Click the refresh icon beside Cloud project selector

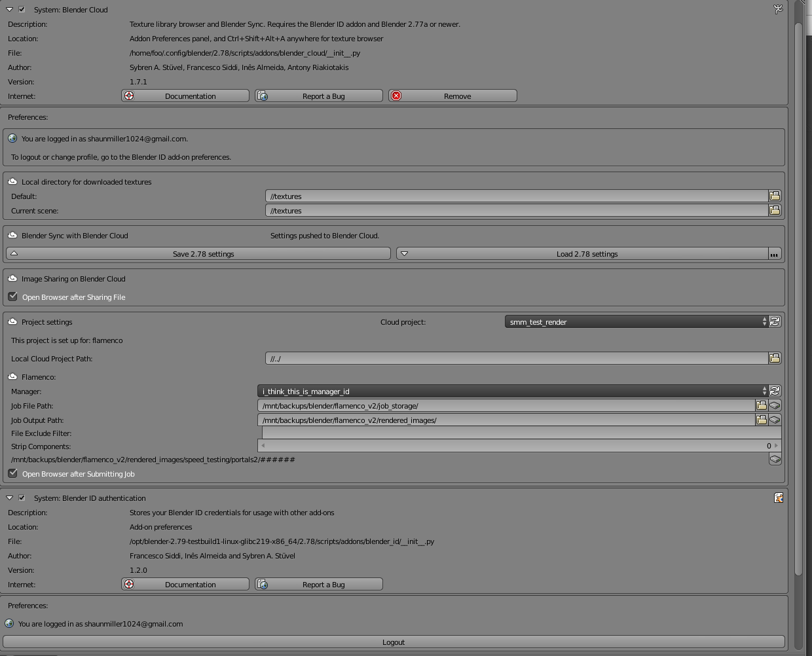pos(775,321)
